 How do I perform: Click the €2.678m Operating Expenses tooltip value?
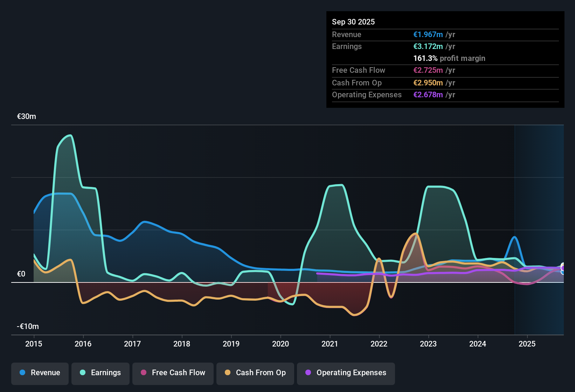point(428,94)
